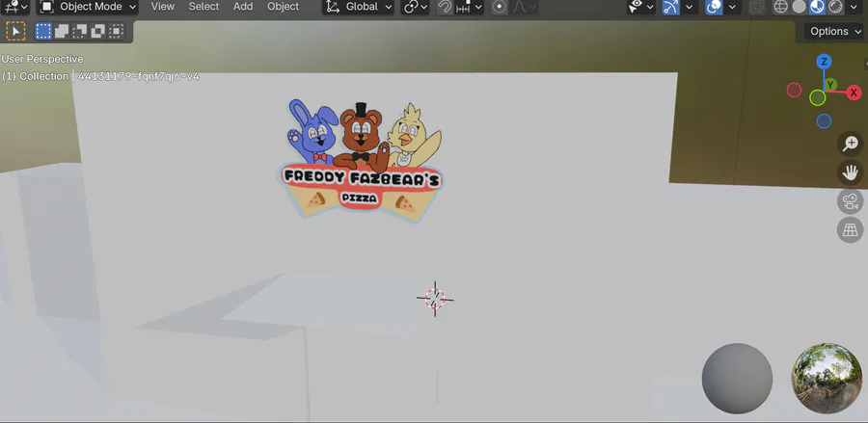Toggle show overlays button
Image resolution: width=868 pixels, height=423 pixels.
pos(714,7)
